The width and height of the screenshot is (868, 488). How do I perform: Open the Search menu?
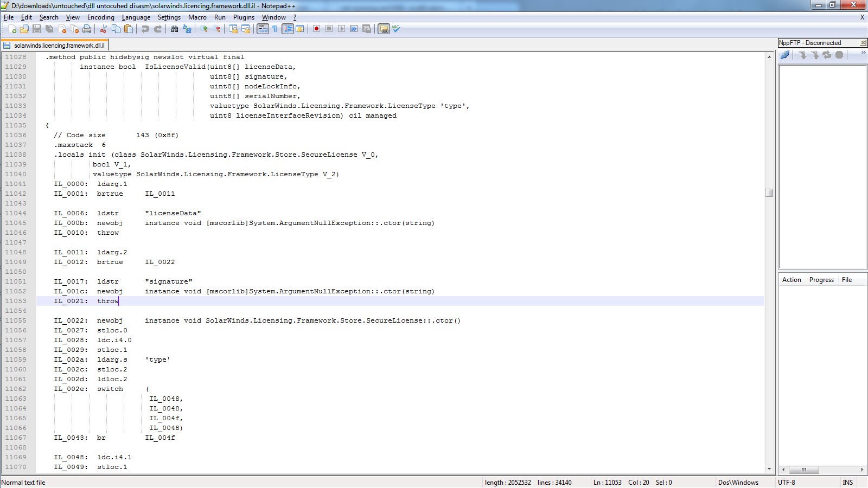(x=49, y=17)
